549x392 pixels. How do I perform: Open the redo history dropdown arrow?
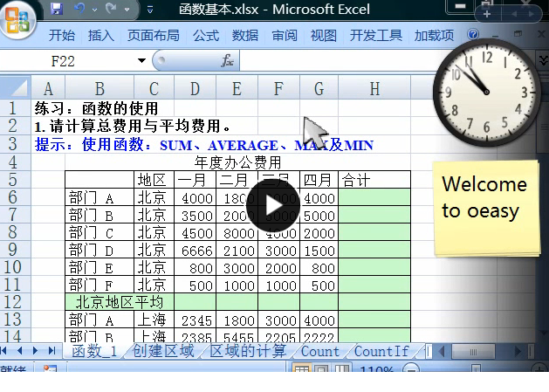pyautogui.click(x=127, y=10)
